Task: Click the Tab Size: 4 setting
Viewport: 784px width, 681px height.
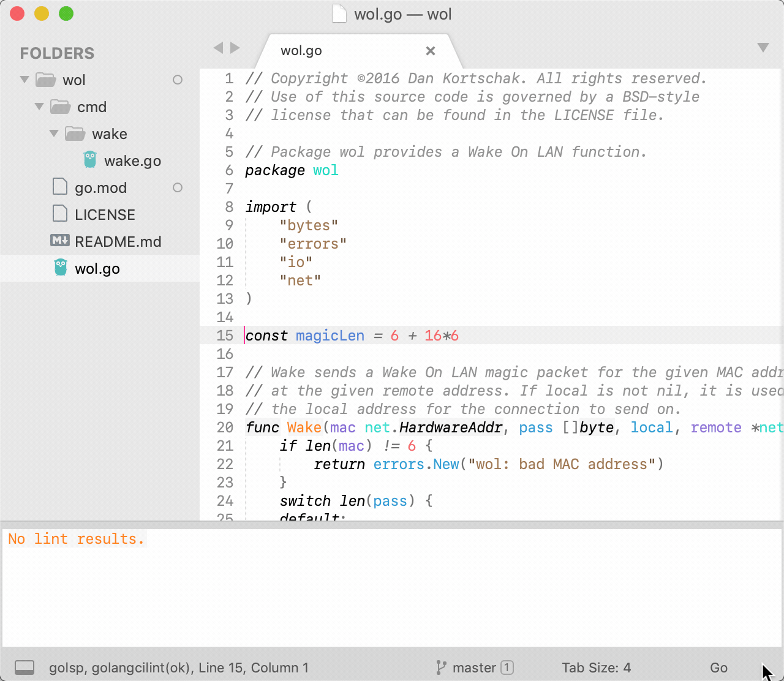Action: (x=597, y=668)
